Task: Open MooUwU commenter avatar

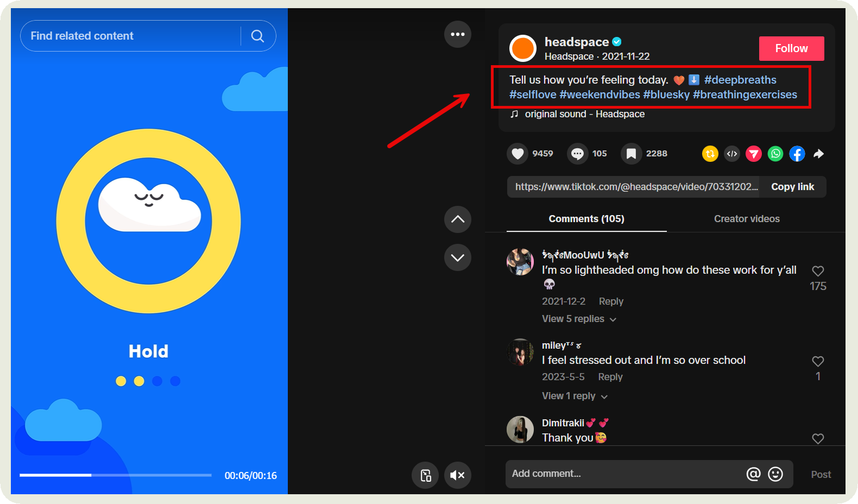Action: (520, 262)
